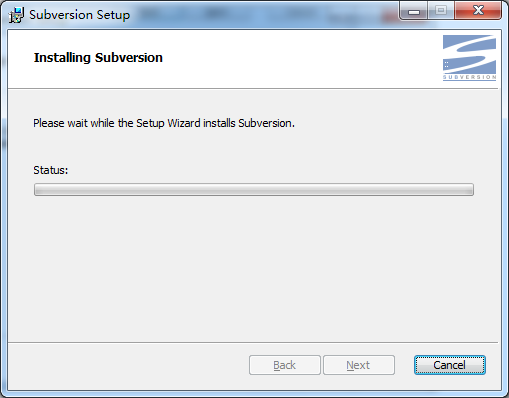Image resolution: width=509 pixels, height=398 pixels.
Task: Click the SUBVERSION wordmark under the logo
Action: point(469,77)
